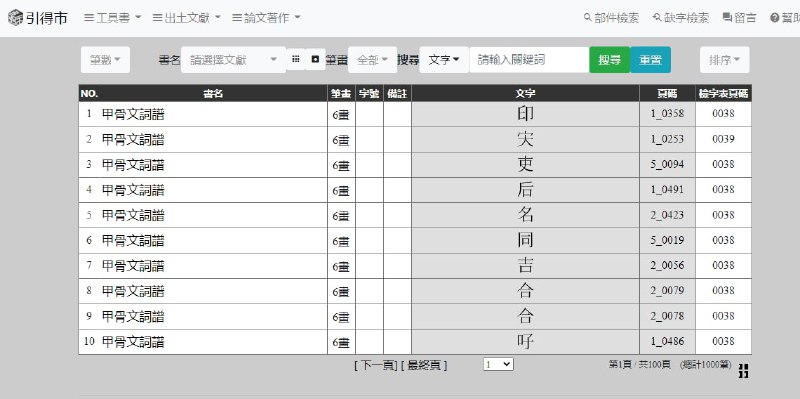Click the character 后 in row 4
This screenshot has width=800, height=399.
coord(526,189)
